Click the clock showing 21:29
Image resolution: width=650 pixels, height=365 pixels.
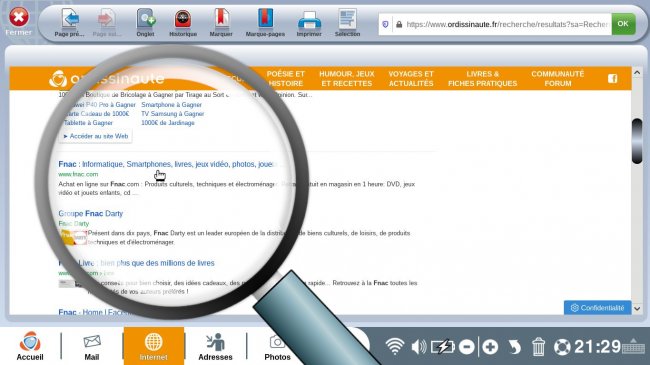pos(597,347)
